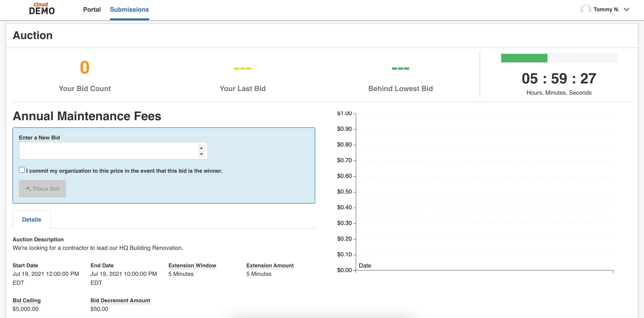Increase bid using the up stepper arrow
The height and width of the screenshot is (318, 644).
[201, 148]
